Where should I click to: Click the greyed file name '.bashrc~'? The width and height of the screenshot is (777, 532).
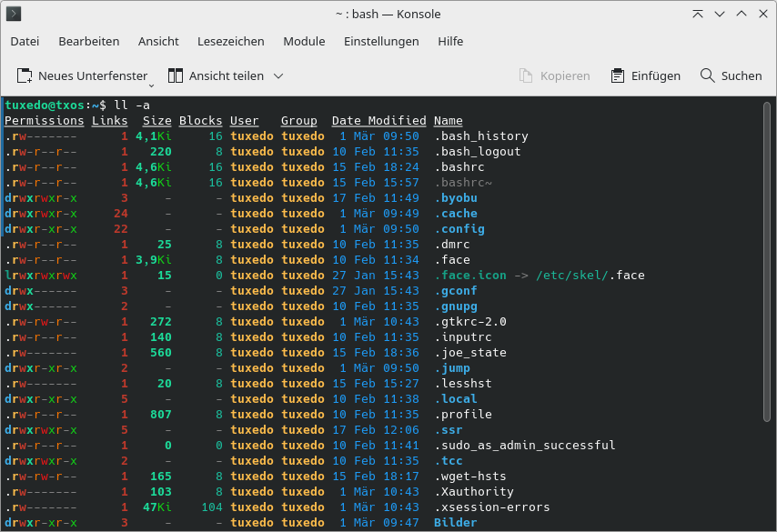click(x=463, y=183)
